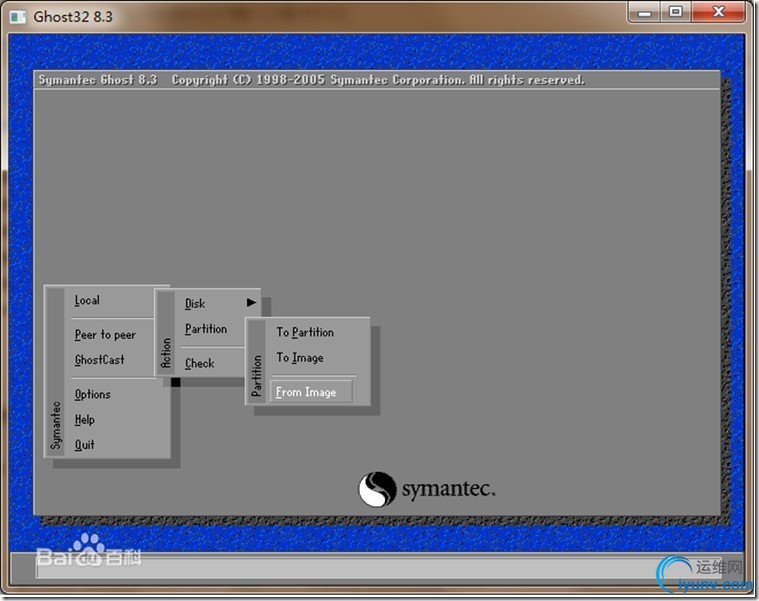The width and height of the screenshot is (759, 601).
Task: Choose Check in the Action menu
Action: pyautogui.click(x=199, y=363)
